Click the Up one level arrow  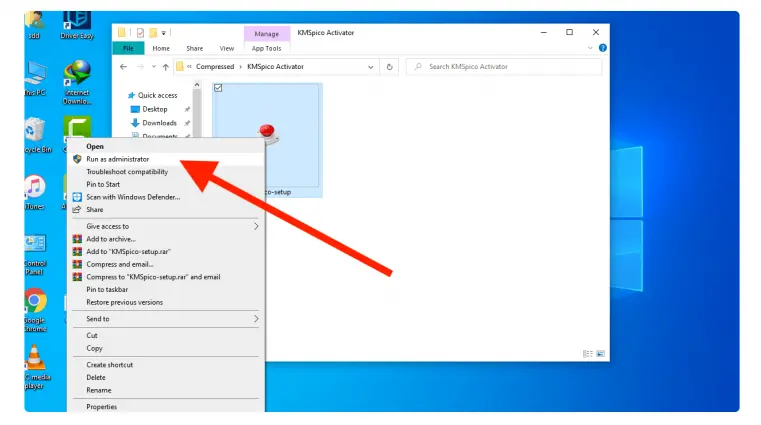point(165,67)
